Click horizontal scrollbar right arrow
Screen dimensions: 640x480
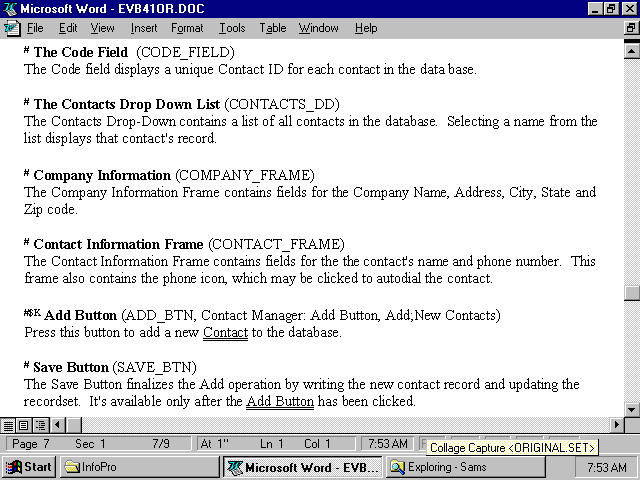[x=616, y=426]
